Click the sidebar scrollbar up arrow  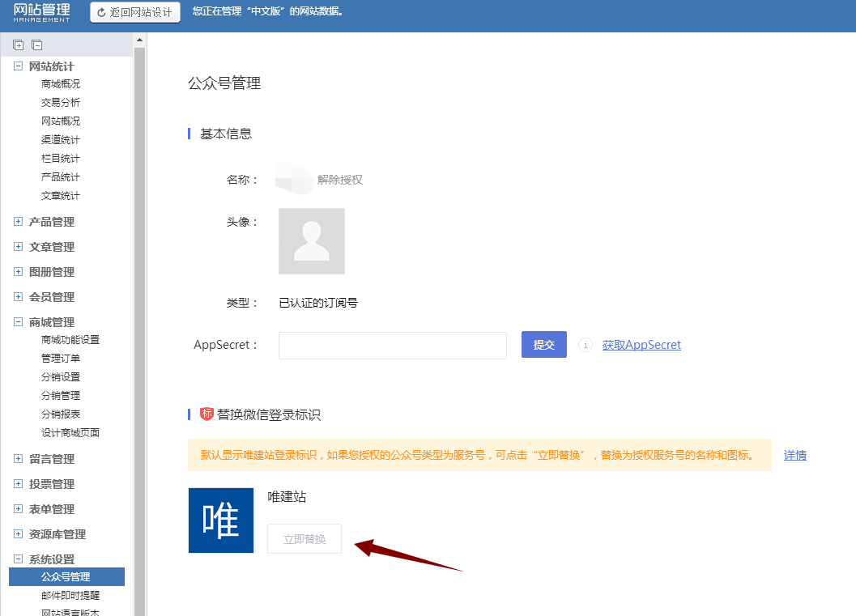click(139, 40)
